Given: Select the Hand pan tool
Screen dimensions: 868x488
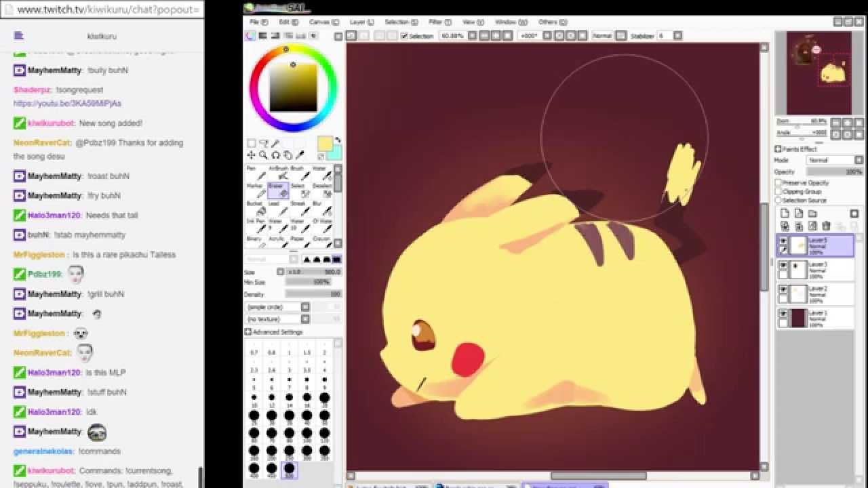Looking at the screenshot, I should (288, 155).
